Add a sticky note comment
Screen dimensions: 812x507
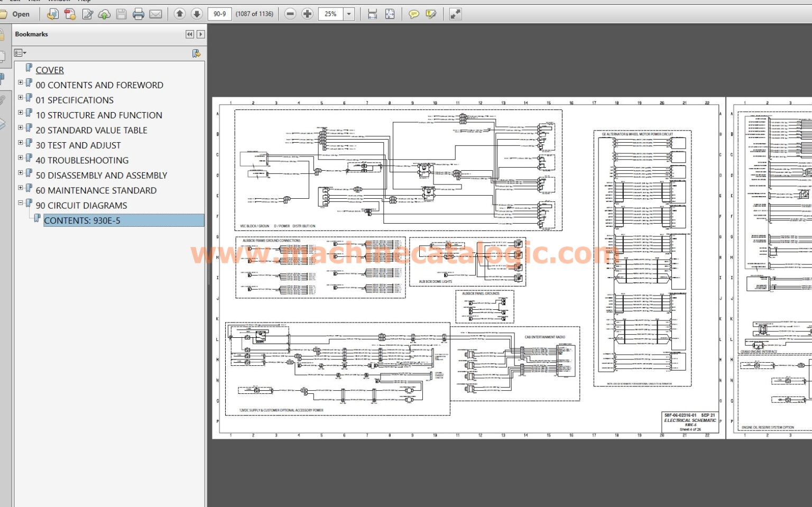(414, 14)
